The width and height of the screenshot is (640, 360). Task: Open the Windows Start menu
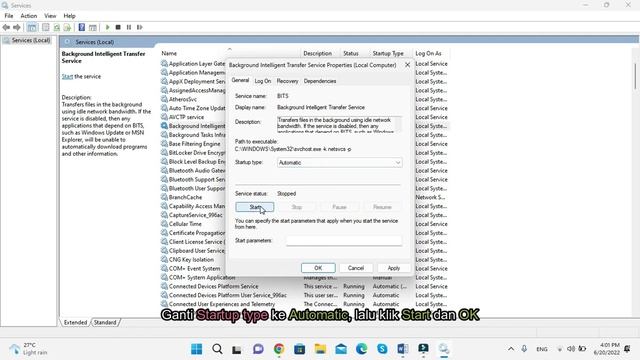coord(196,349)
